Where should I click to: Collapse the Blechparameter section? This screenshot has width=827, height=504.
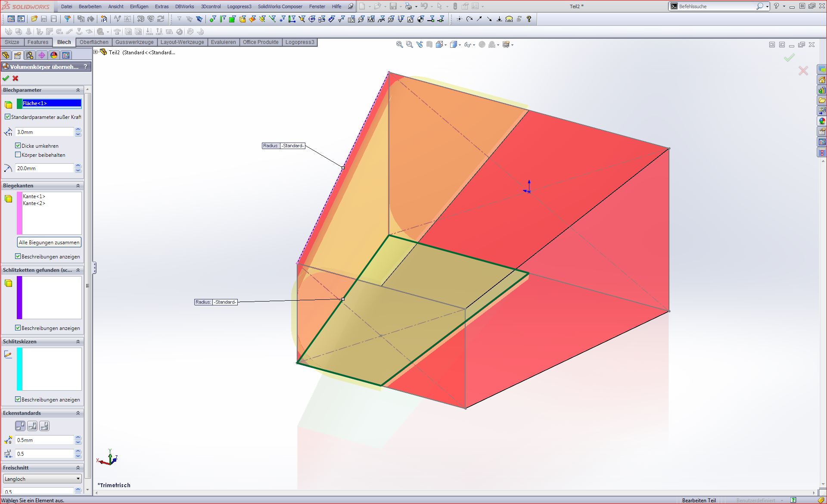78,90
